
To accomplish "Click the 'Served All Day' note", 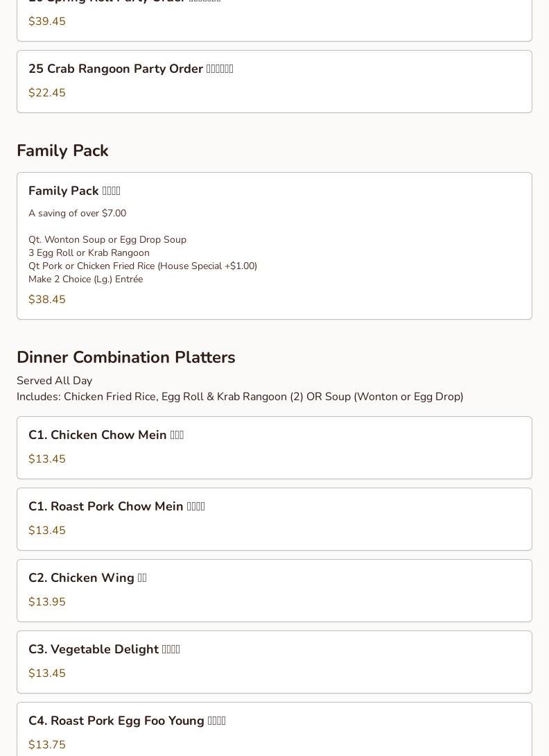I will [x=54, y=381].
